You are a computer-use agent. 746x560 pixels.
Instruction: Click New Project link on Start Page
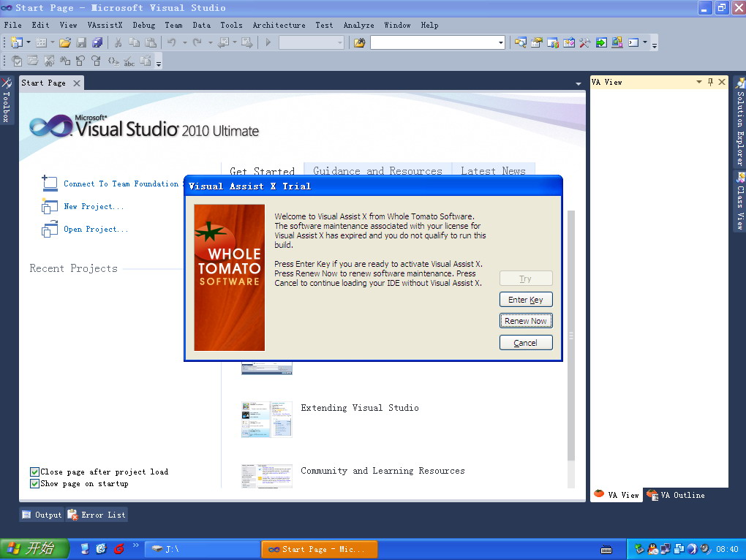tap(94, 206)
